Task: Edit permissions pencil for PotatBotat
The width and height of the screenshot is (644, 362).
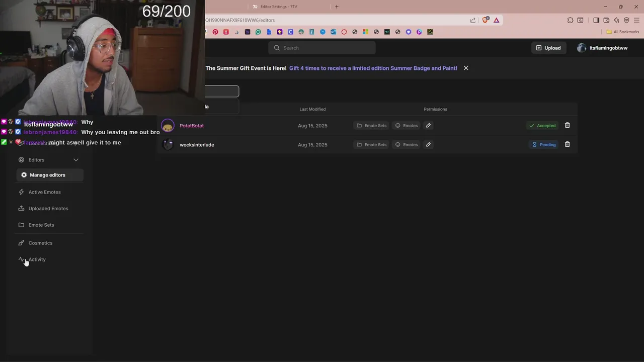Action: tap(428, 125)
